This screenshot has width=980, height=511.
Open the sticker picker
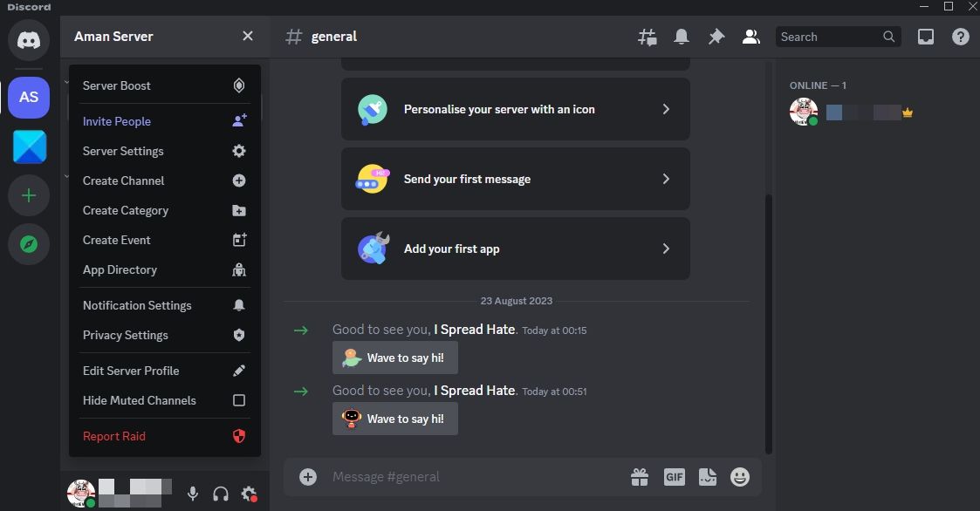click(x=707, y=476)
